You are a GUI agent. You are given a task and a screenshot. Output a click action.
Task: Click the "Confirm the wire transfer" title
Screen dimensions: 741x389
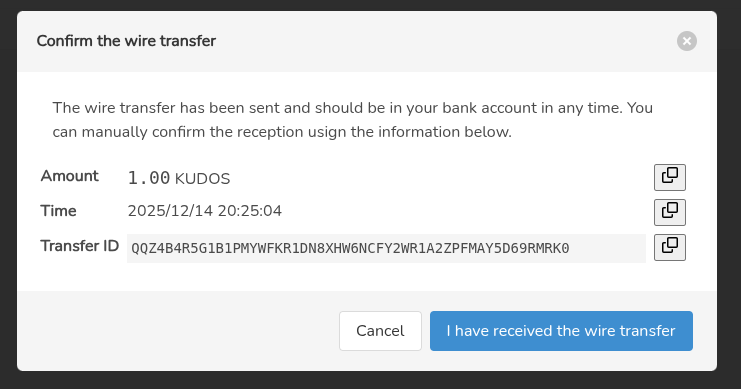pyautogui.click(x=126, y=41)
